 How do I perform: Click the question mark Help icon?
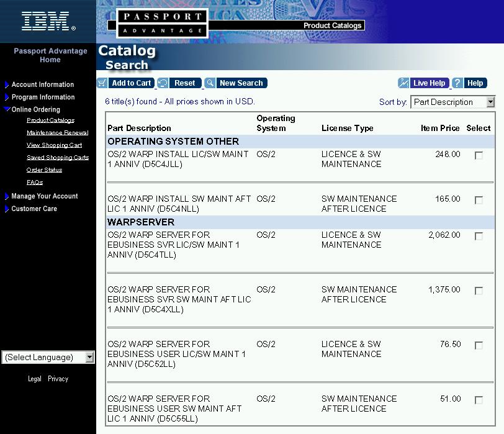point(457,83)
